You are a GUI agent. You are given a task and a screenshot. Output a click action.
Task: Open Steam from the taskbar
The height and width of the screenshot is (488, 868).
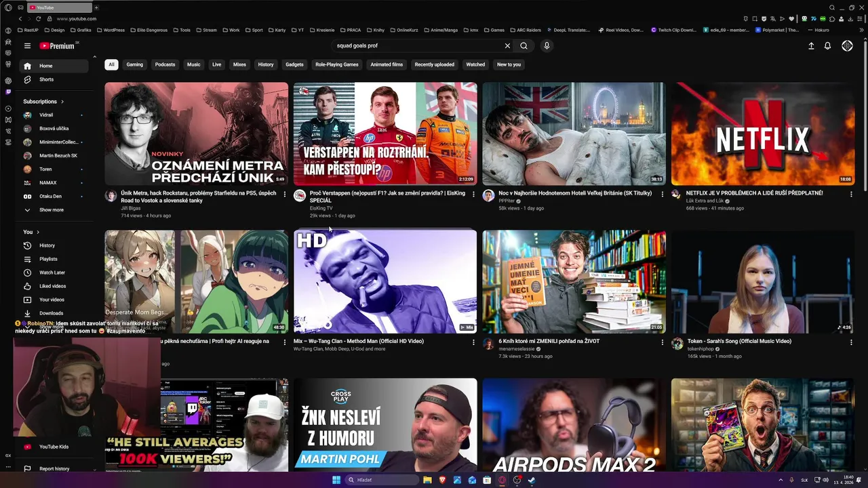pyautogui.click(x=532, y=480)
